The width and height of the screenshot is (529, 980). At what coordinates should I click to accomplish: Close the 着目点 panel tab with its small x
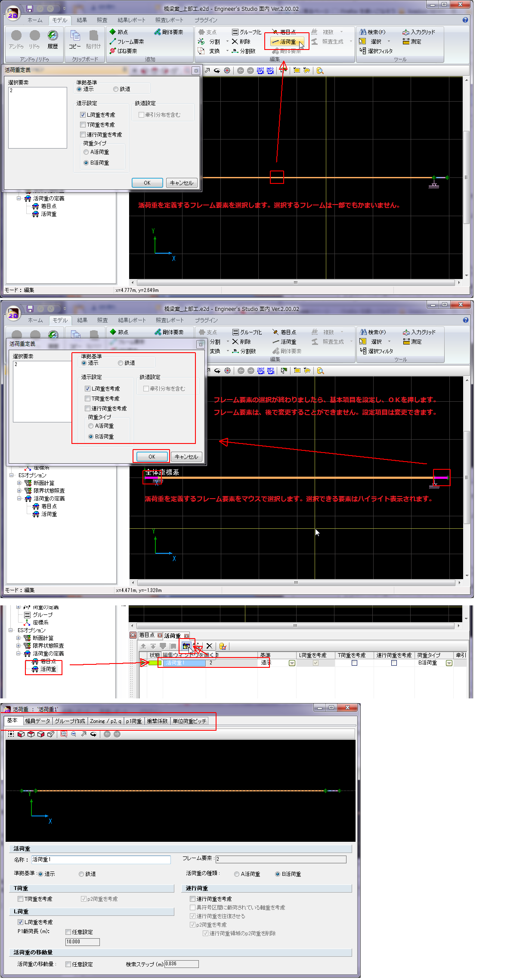(x=160, y=635)
